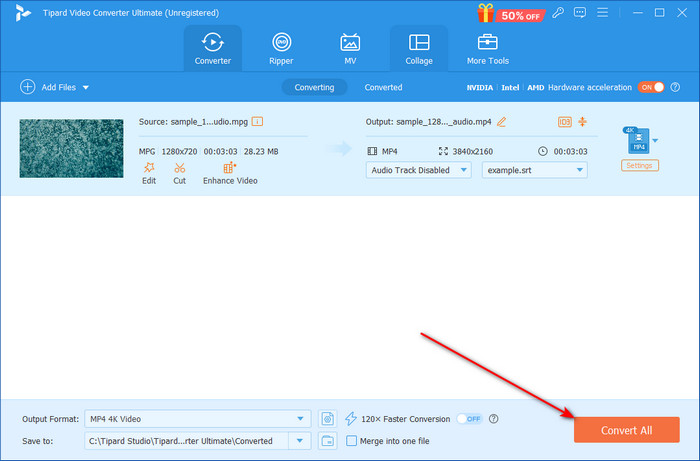700x461 pixels.
Task: Open the MV tab
Action: point(350,49)
